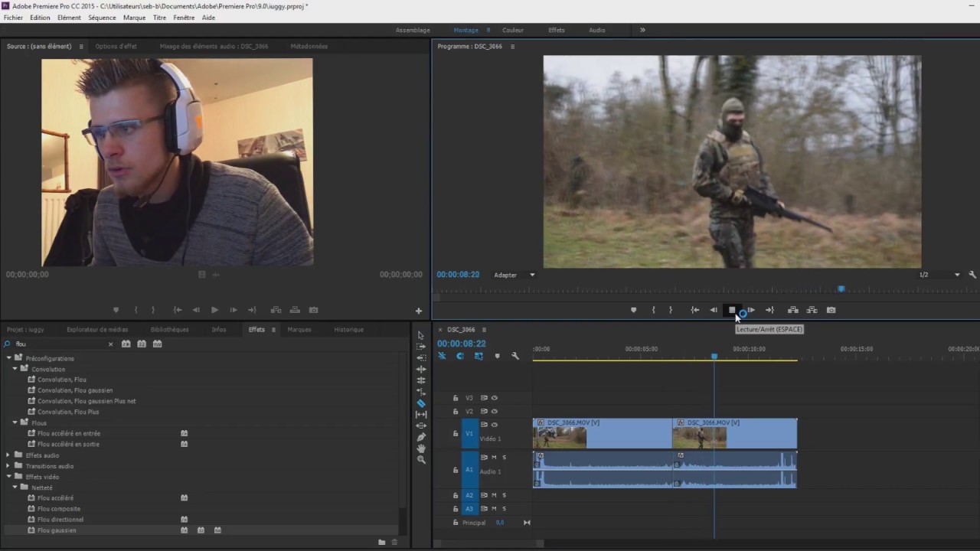The image size is (980, 551).
Task: Toggle V2 track output eye
Action: (495, 411)
